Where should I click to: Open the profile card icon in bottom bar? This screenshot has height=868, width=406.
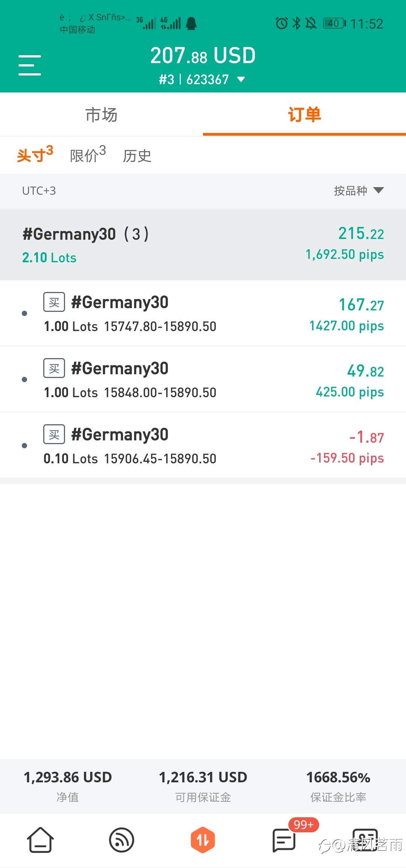click(x=365, y=840)
